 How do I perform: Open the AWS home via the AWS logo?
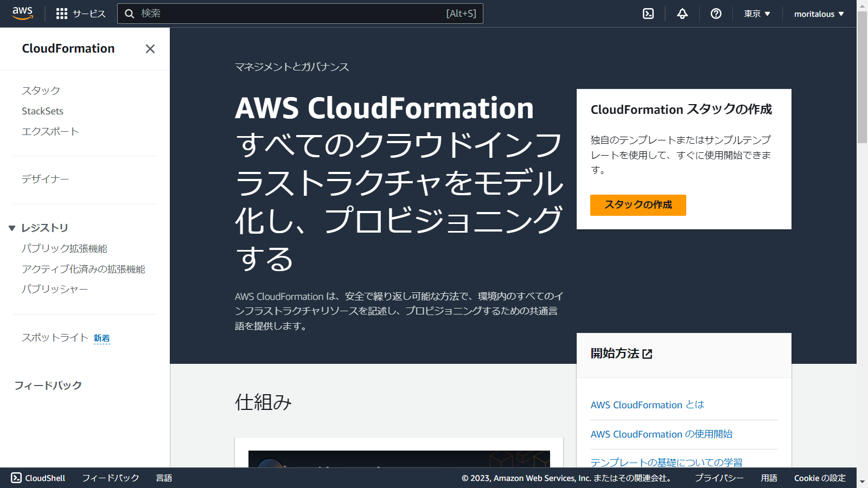point(22,13)
